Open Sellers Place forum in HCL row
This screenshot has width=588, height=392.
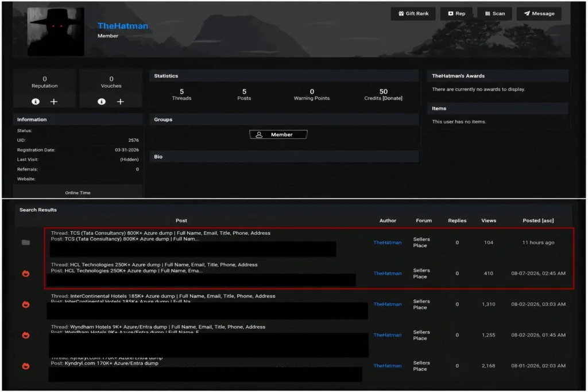(x=421, y=274)
